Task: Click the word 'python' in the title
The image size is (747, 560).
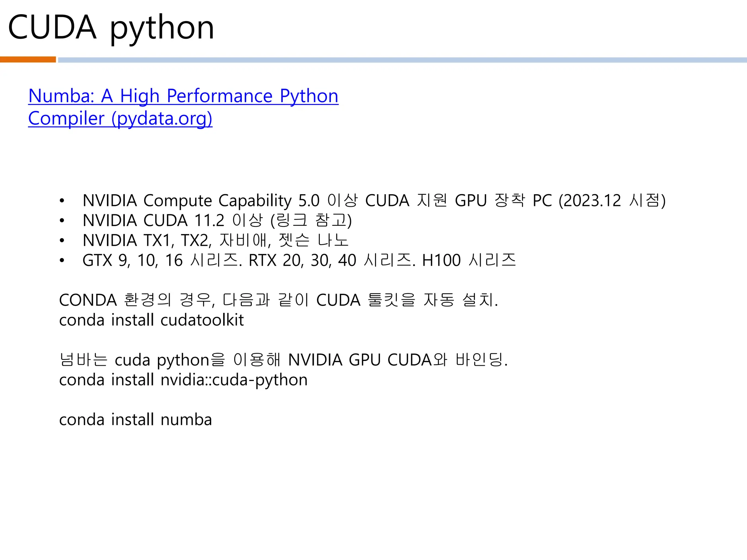Action: 162,28
